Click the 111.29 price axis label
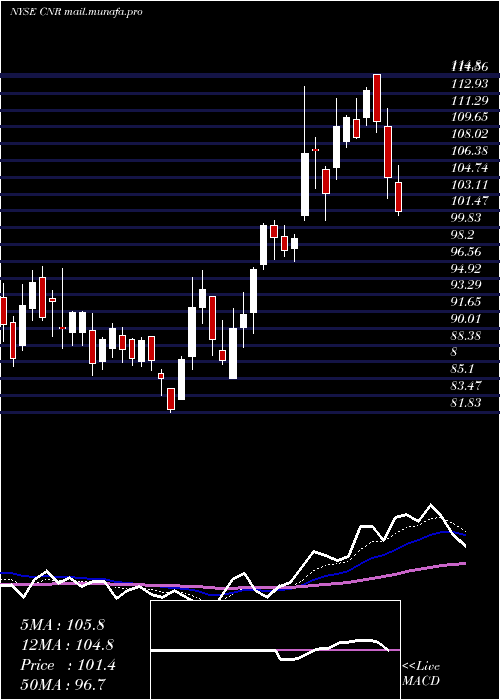This screenshot has width=500, height=700. [470, 100]
